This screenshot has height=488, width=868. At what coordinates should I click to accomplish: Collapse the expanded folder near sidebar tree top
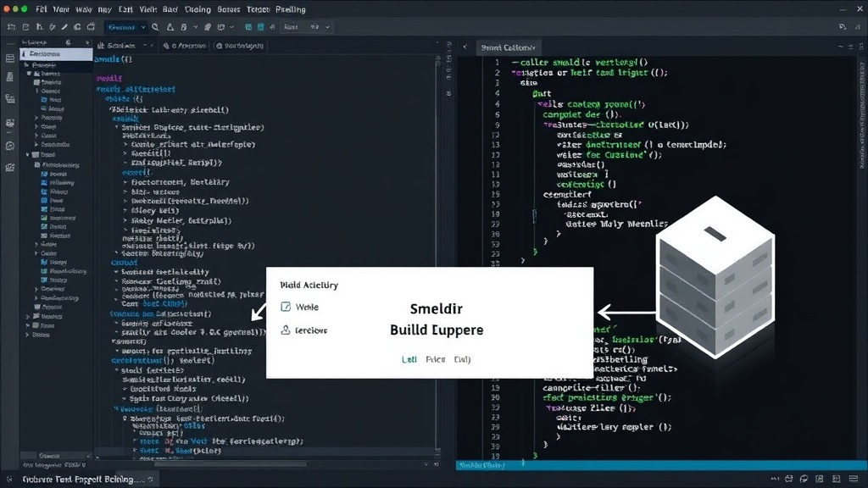(29, 73)
